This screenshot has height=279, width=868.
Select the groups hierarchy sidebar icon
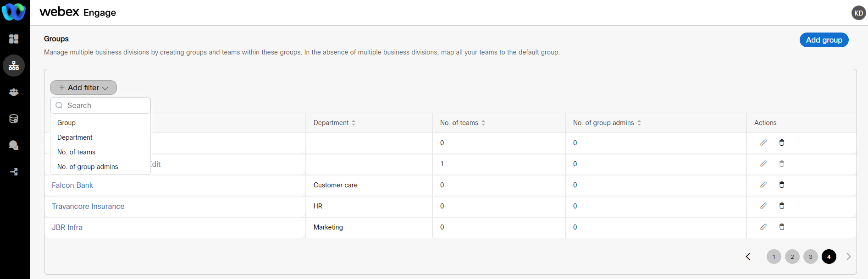[14, 66]
